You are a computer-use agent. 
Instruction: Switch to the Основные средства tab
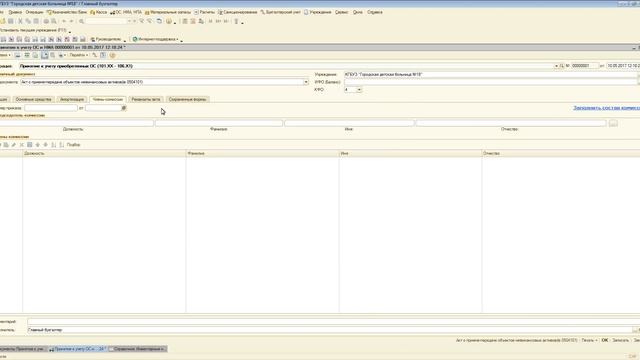pyautogui.click(x=33, y=100)
